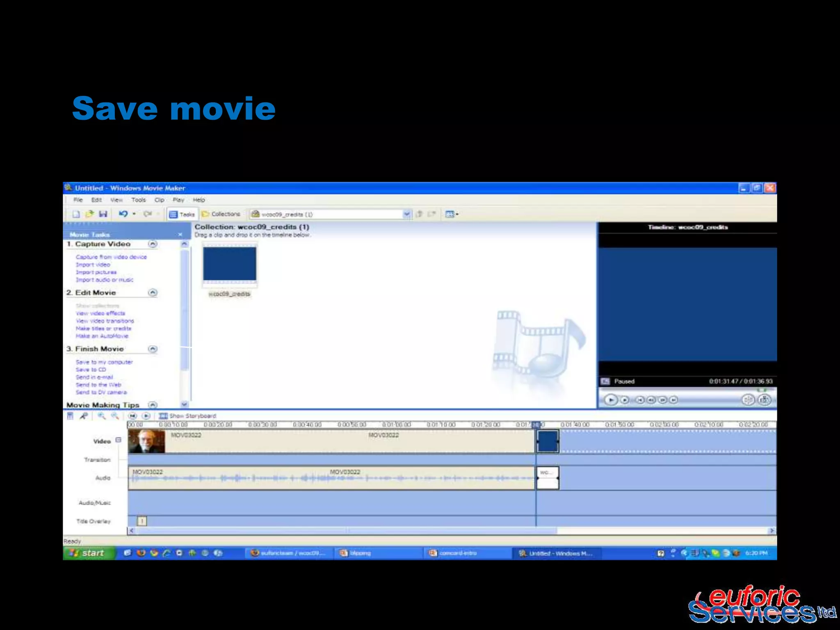Close the Movie Tasks pane

(x=180, y=235)
